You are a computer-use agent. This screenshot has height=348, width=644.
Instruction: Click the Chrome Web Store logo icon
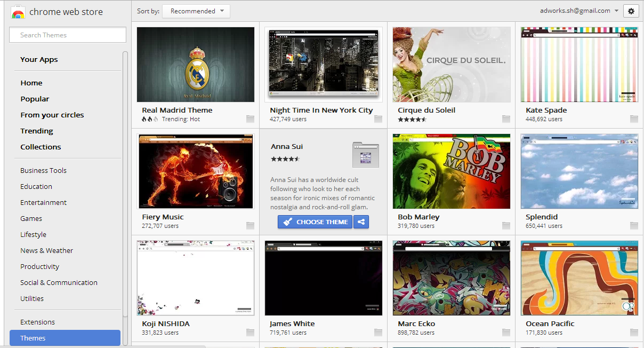pyautogui.click(x=18, y=12)
